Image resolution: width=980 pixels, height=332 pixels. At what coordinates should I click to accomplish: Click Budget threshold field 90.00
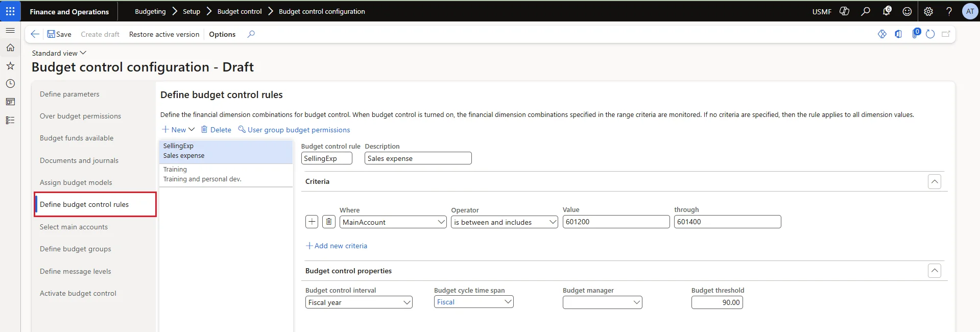(x=717, y=302)
